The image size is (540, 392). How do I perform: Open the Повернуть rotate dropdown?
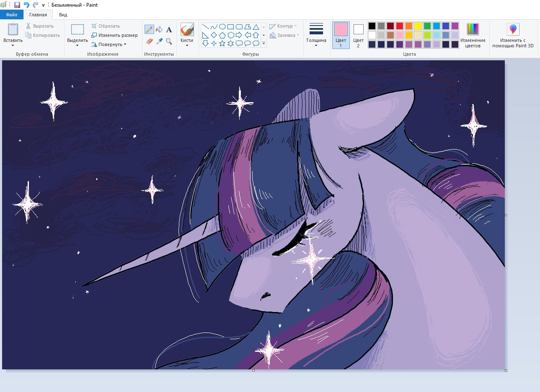tap(109, 44)
